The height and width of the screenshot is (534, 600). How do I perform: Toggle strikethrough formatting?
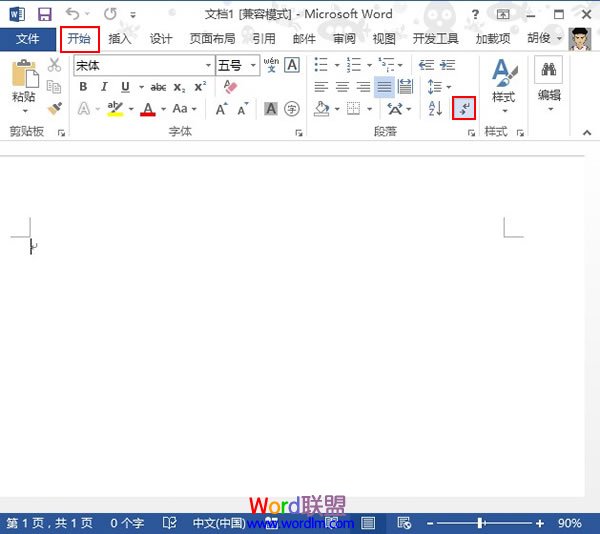158,87
